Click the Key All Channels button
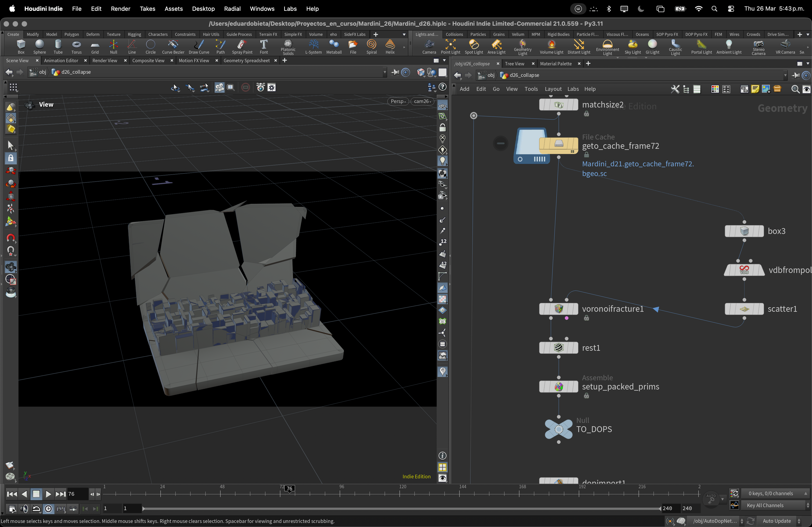The image size is (812, 527). tap(765, 506)
